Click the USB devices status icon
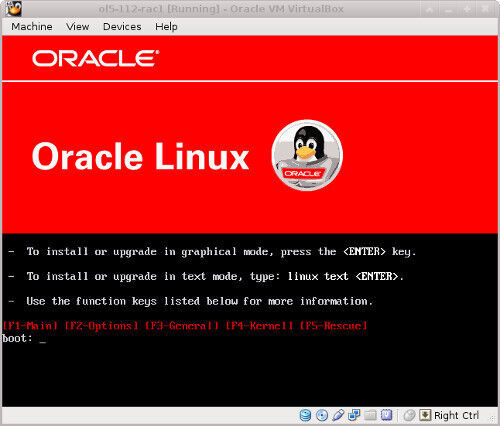 tap(338, 415)
